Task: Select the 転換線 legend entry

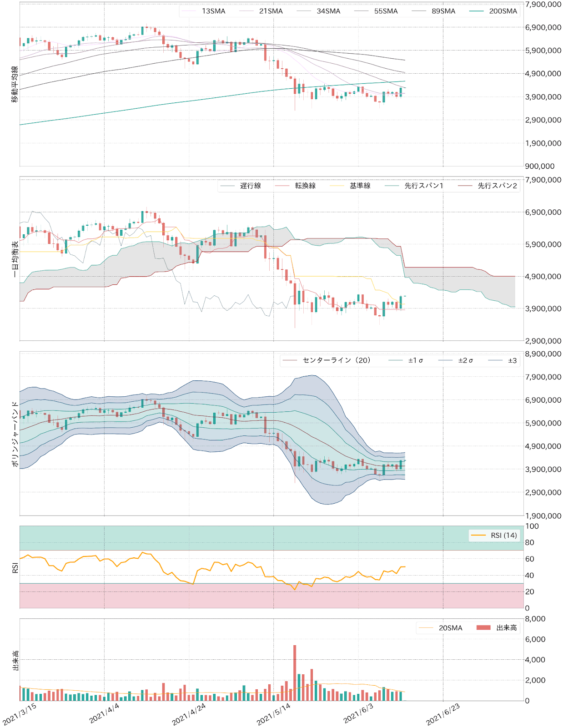Action: point(305,186)
